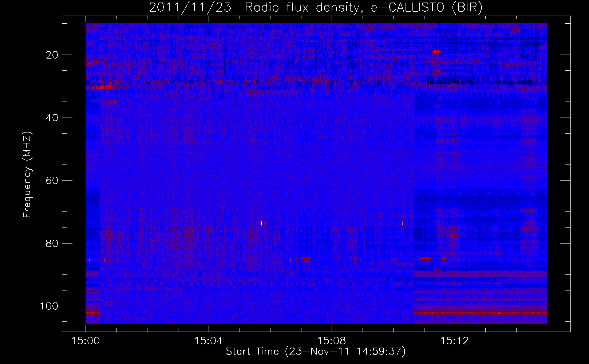The height and width of the screenshot is (364, 589).
Task: Select the 100 frequency tick label
Action: click(49, 306)
